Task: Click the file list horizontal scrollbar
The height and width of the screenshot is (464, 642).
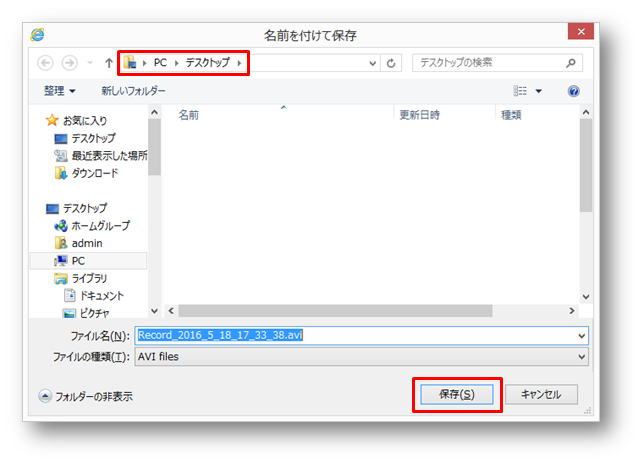Action: pos(335,311)
